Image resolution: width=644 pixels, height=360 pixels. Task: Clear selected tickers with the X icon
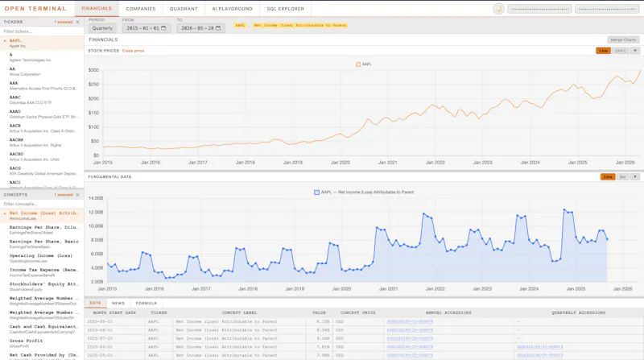click(77, 22)
